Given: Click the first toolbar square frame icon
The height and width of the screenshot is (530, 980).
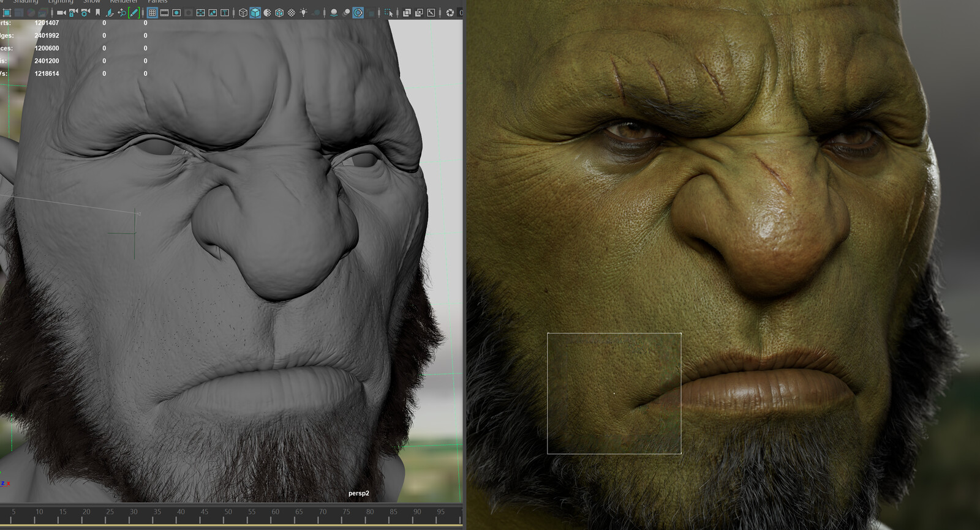Looking at the screenshot, I should coord(6,12).
